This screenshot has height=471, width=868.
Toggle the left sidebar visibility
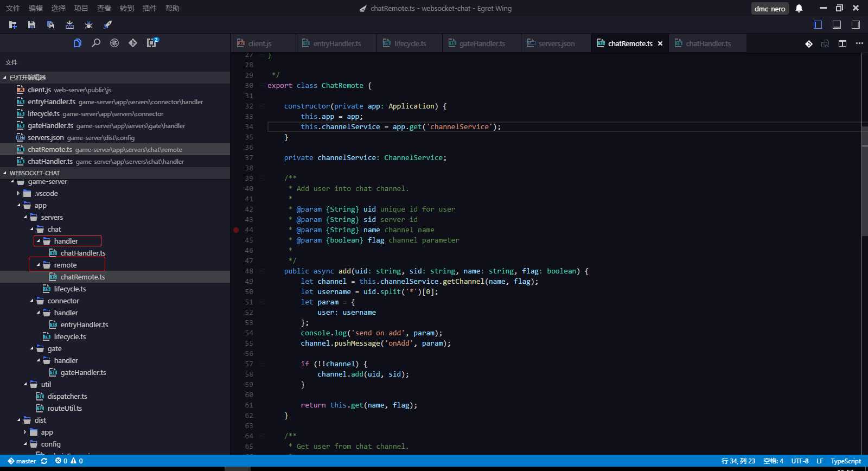(818, 25)
